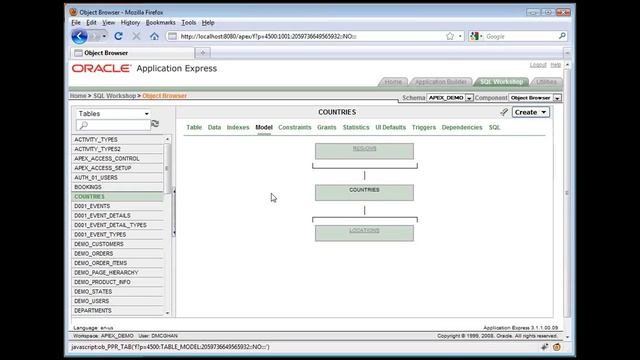Switch to the UI Defaults tab
The height and width of the screenshot is (360, 640).
coord(391,127)
